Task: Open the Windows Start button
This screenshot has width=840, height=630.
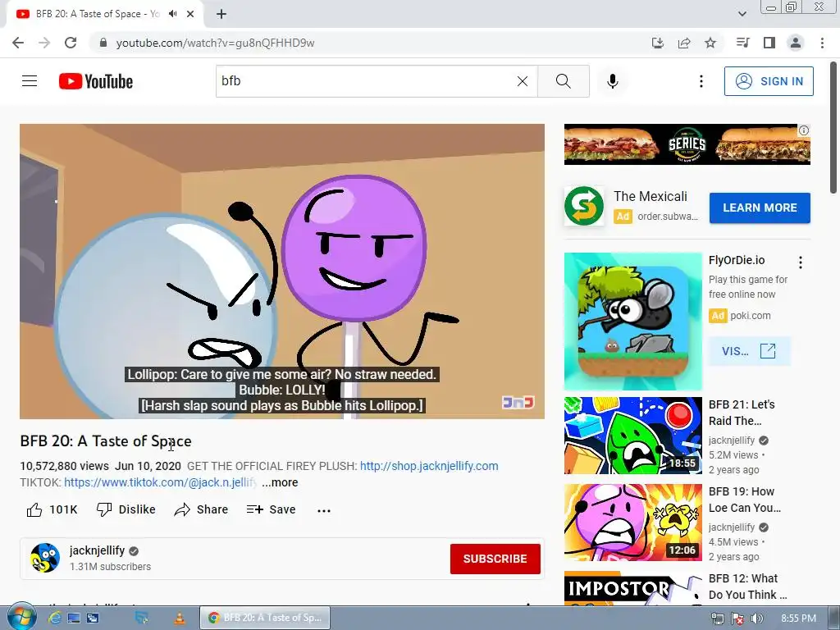Action: pyautogui.click(x=21, y=617)
